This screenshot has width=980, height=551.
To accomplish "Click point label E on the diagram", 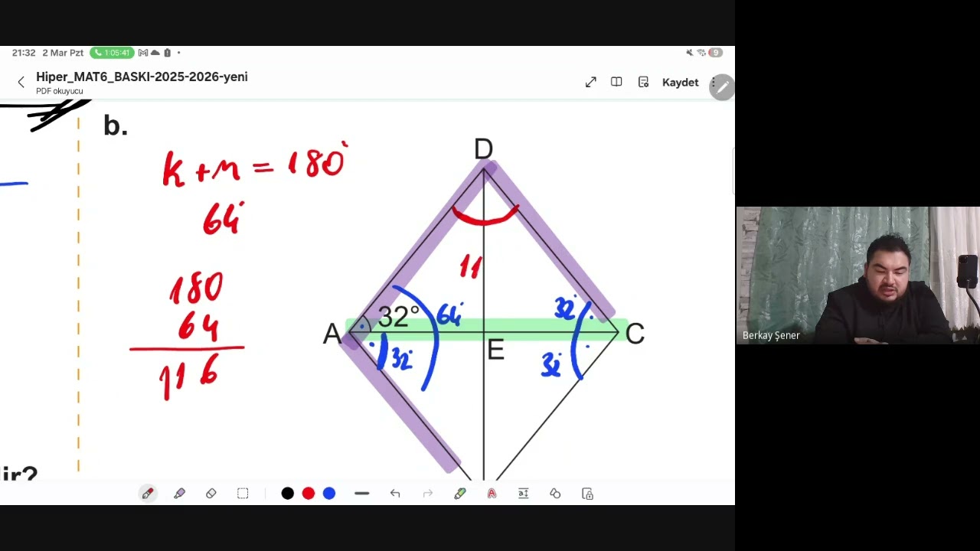I will click(495, 350).
